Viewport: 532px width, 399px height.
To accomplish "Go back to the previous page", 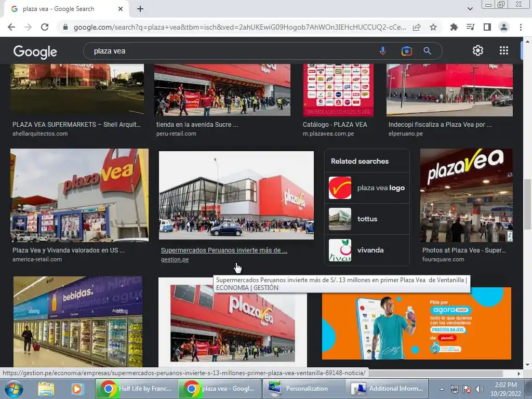I will (11, 27).
